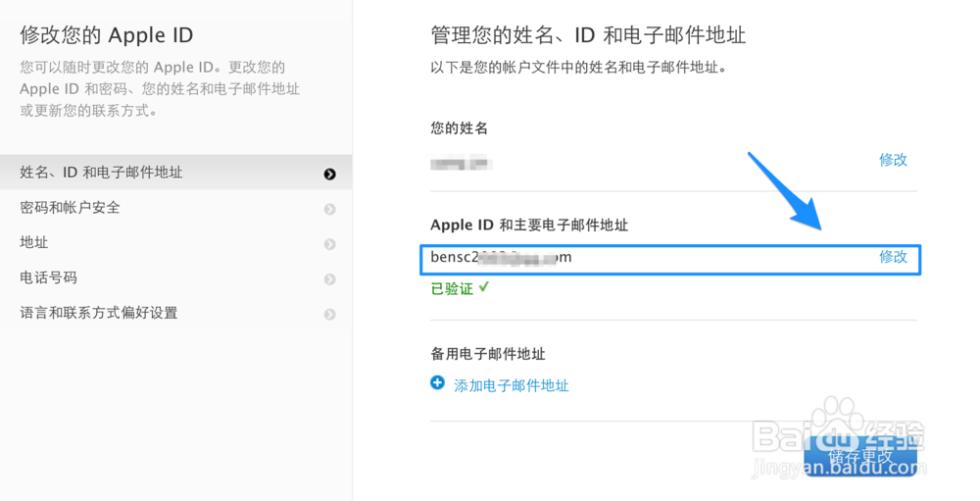Viewport: 980px width, 501px height.
Task: Open 语言和联系方式偏好设置 in the sidebar
Action: tap(98, 313)
